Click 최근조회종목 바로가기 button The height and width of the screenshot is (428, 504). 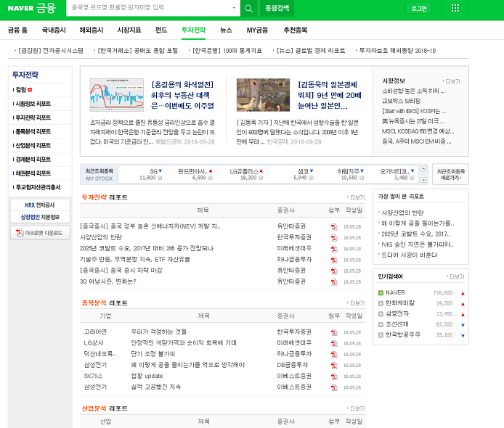(x=451, y=174)
